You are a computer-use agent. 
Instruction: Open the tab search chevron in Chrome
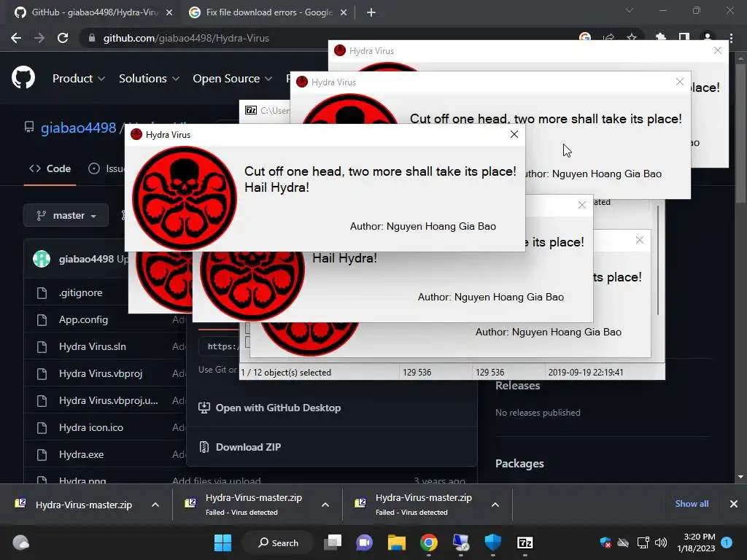[x=630, y=10]
